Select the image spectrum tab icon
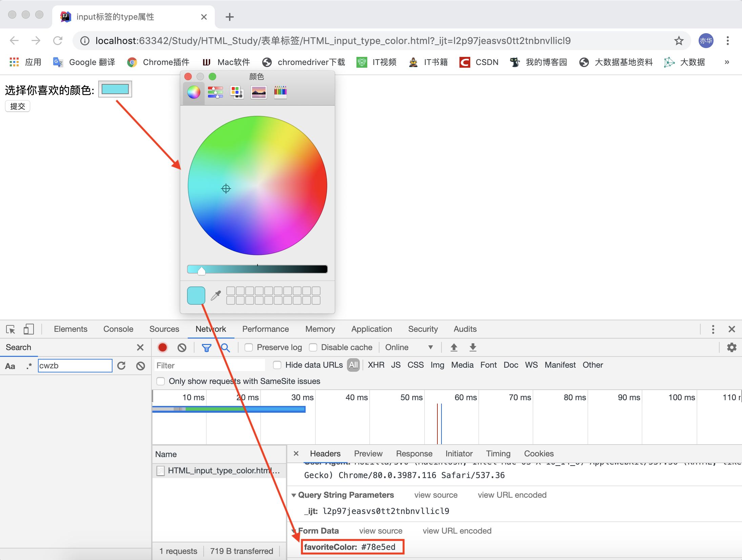Image resolution: width=742 pixels, height=560 pixels. point(258,92)
